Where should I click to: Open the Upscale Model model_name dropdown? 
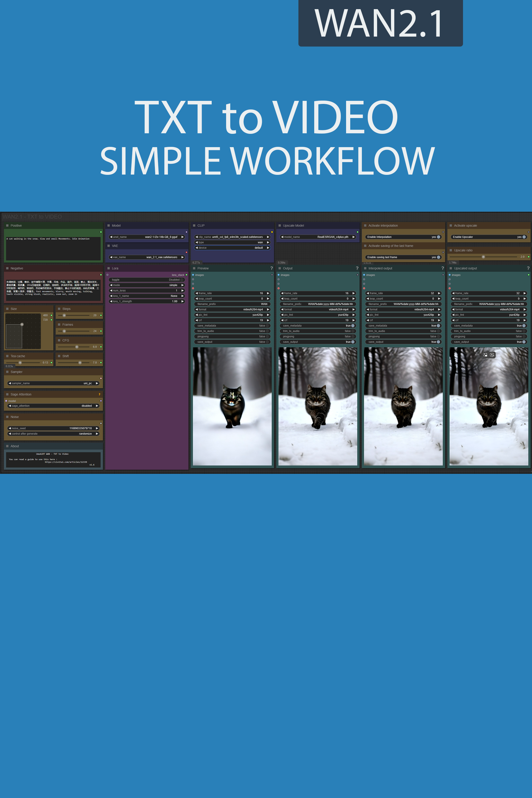318,237
